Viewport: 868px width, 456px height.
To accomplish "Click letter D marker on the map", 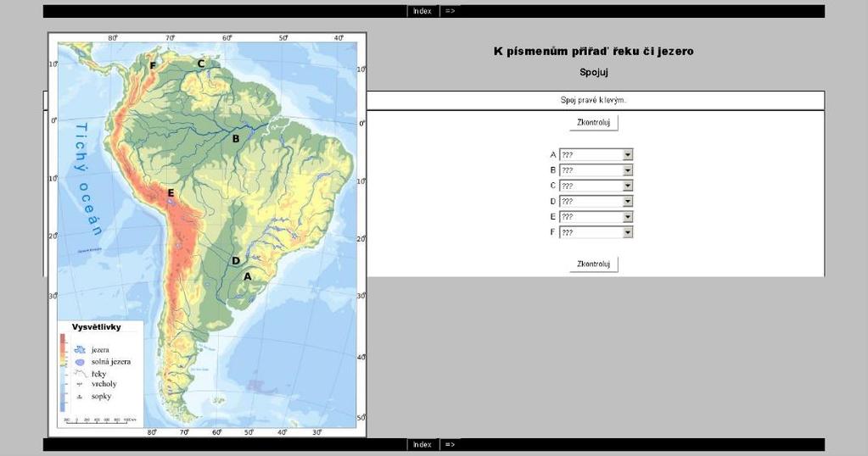I will pos(236,261).
